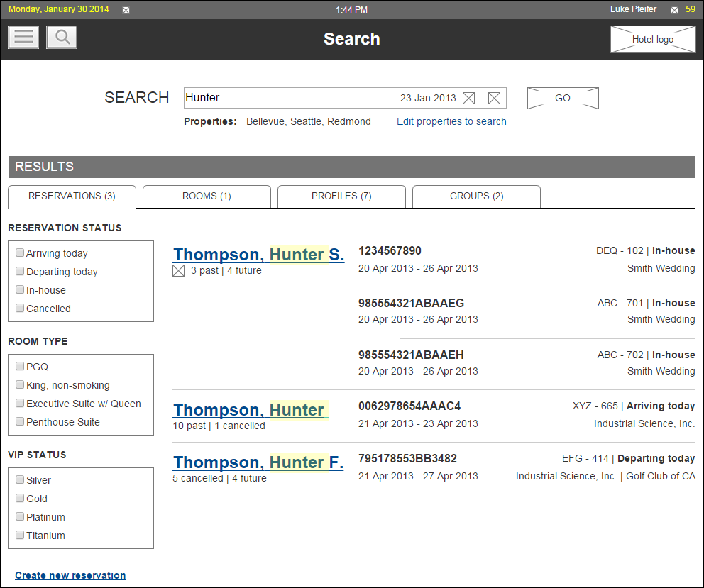Clear the 23 Jan 2013 date filter
This screenshot has height=588, width=704.
click(468, 98)
